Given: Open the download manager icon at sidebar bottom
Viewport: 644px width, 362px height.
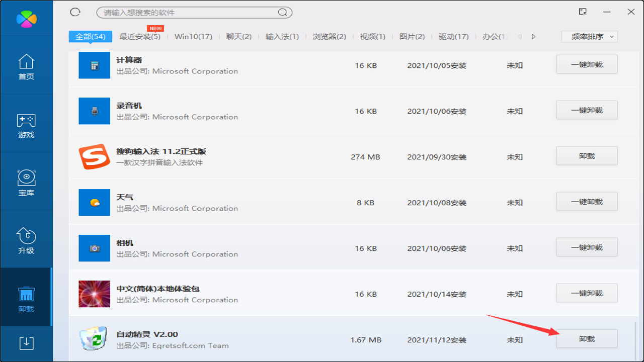Looking at the screenshot, I should pyautogui.click(x=26, y=343).
